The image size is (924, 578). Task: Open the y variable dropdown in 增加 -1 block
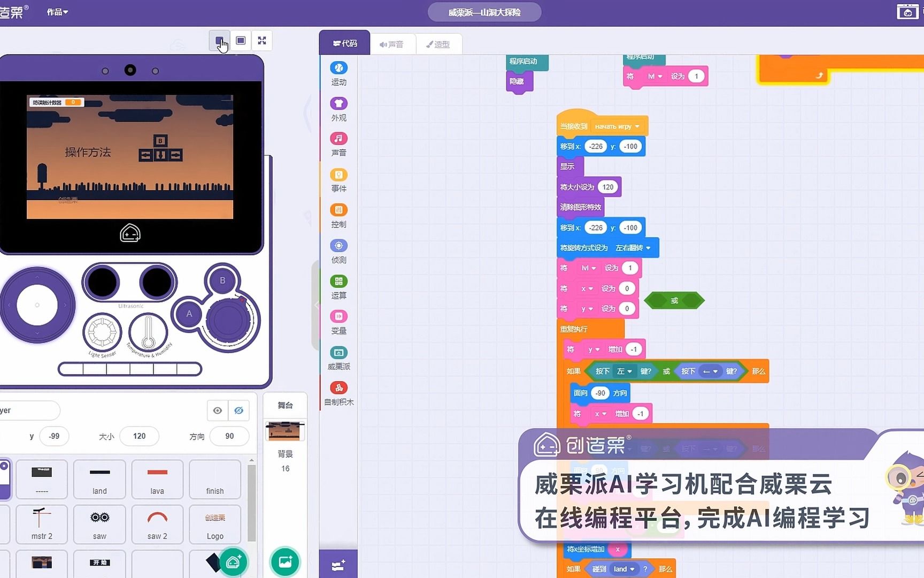[x=594, y=349]
